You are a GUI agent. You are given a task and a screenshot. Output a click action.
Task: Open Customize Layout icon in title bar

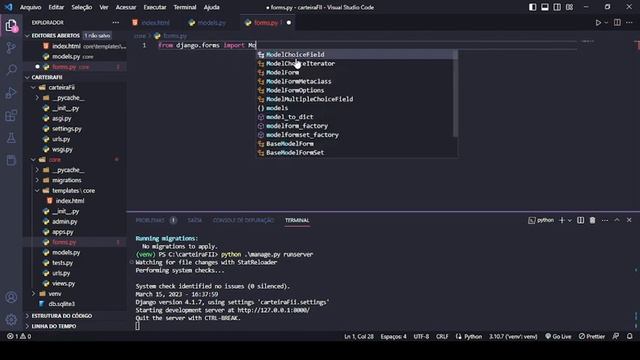click(569, 7)
